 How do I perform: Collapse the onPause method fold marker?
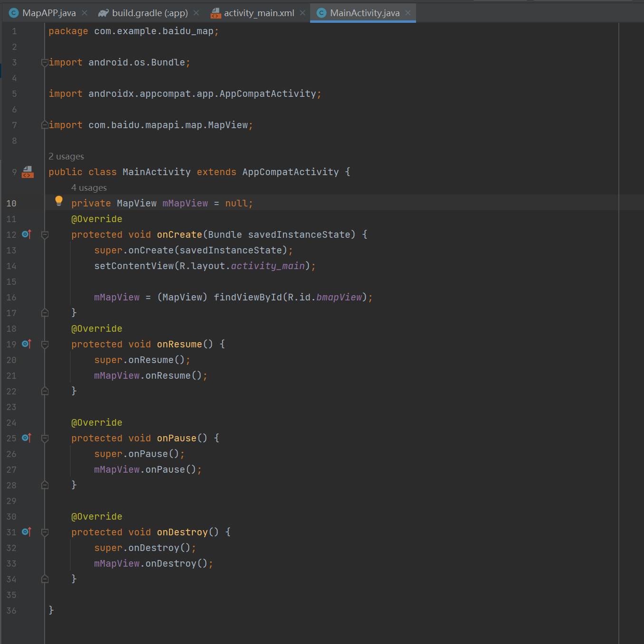pyautogui.click(x=45, y=438)
